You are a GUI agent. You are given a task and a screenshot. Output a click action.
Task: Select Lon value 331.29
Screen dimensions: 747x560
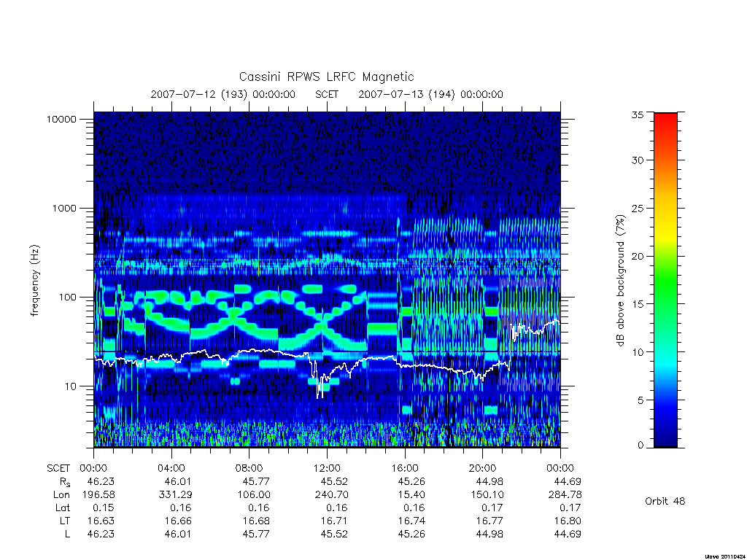click(176, 495)
